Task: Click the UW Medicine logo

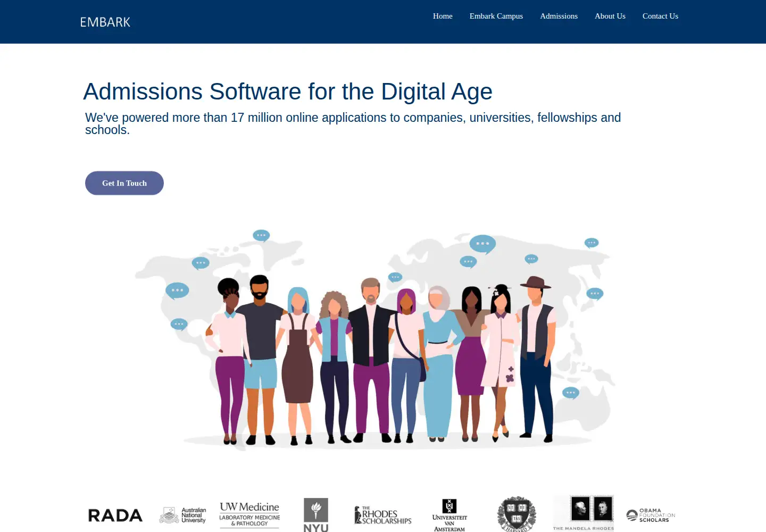Action: click(x=249, y=514)
